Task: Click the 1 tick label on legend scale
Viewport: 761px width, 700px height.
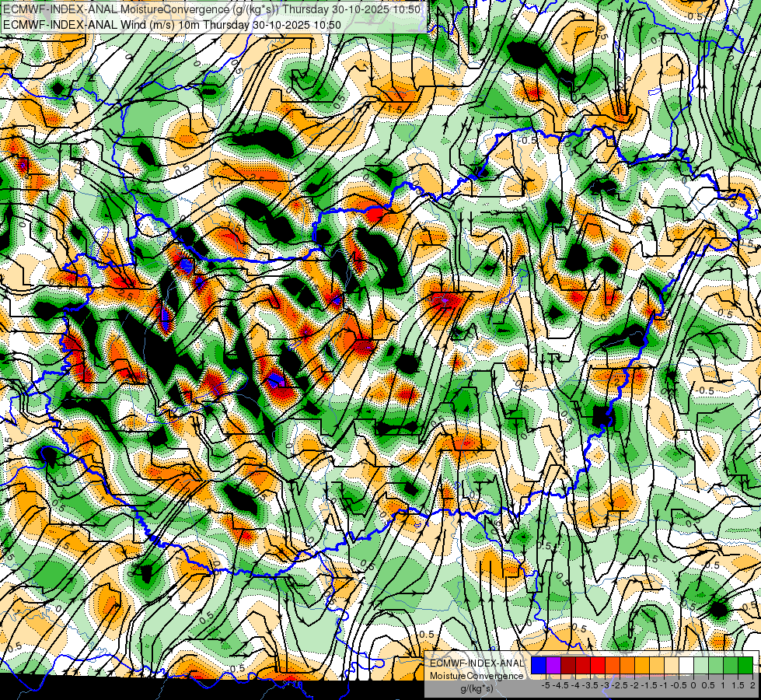Action: tap(723, 685)
